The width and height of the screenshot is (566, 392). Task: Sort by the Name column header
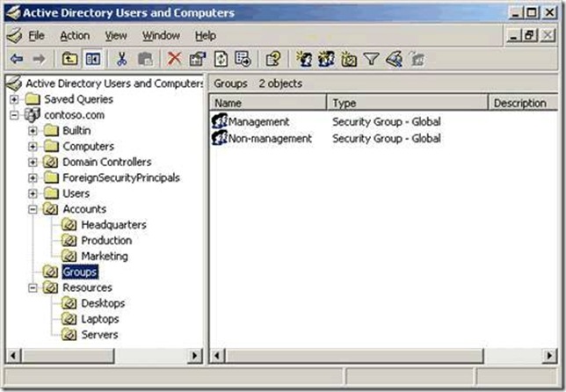(x=268, y=103)
